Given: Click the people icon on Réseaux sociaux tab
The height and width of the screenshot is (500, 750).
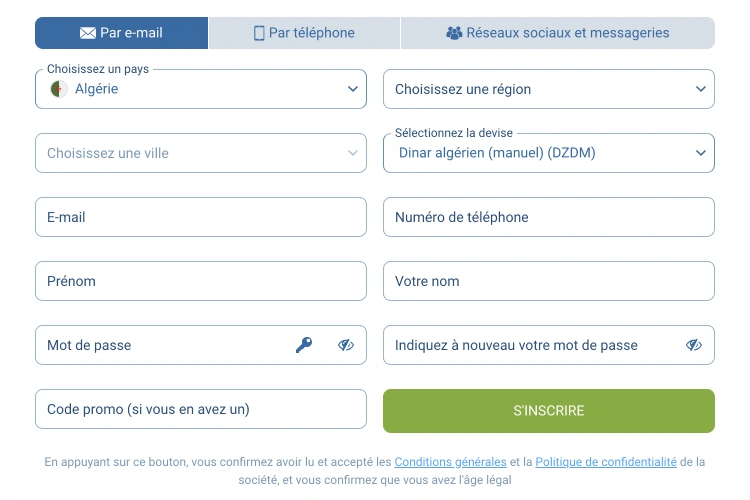Looking at the screenshot, I should [454, 33].
